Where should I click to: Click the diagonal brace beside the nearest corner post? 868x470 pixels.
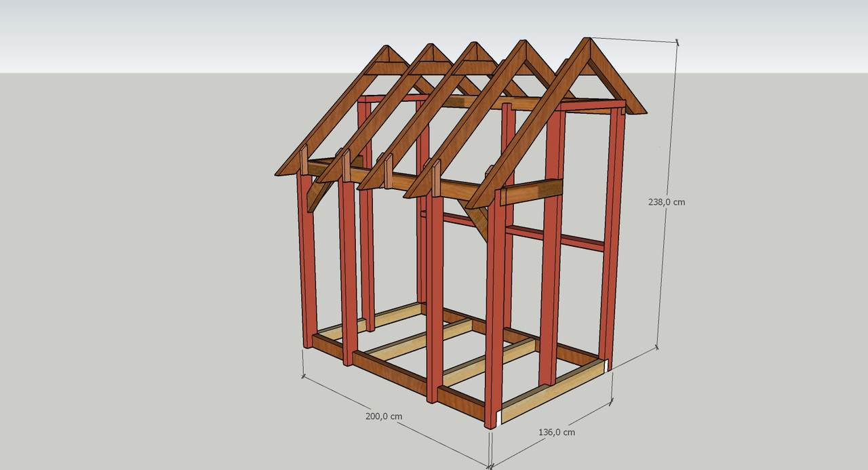(x=479, y=220)
